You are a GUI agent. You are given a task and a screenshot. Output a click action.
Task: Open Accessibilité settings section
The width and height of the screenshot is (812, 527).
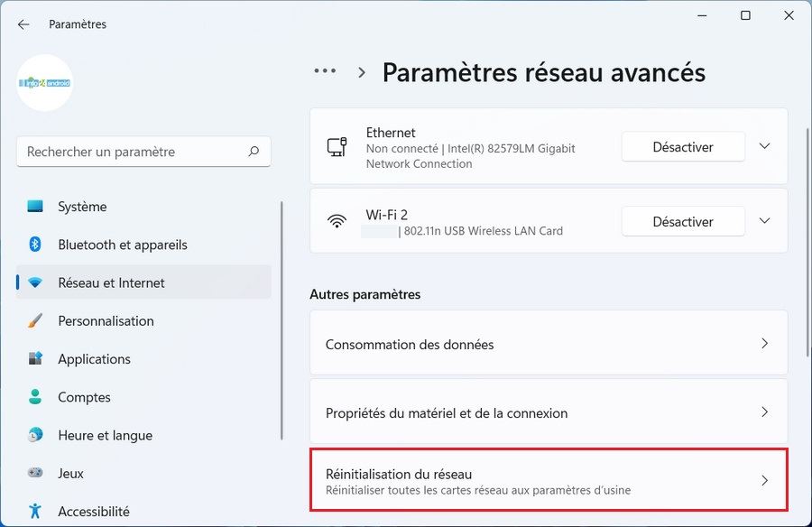[93, 511]
